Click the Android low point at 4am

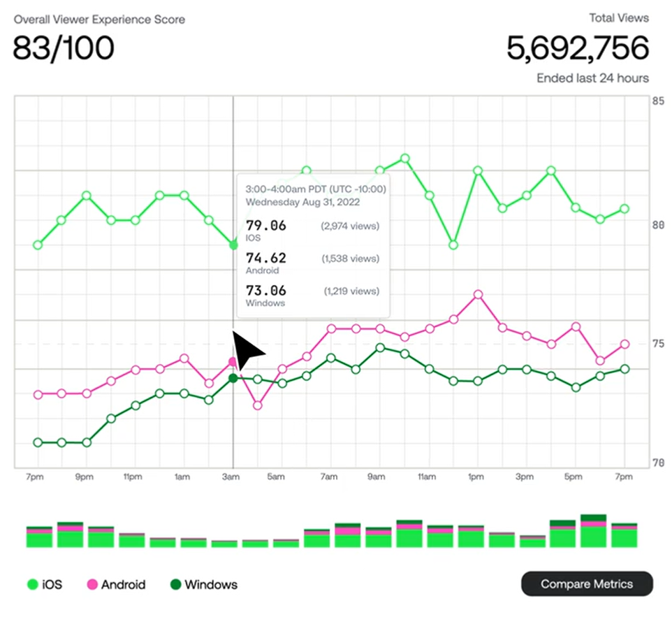point(258,405)
